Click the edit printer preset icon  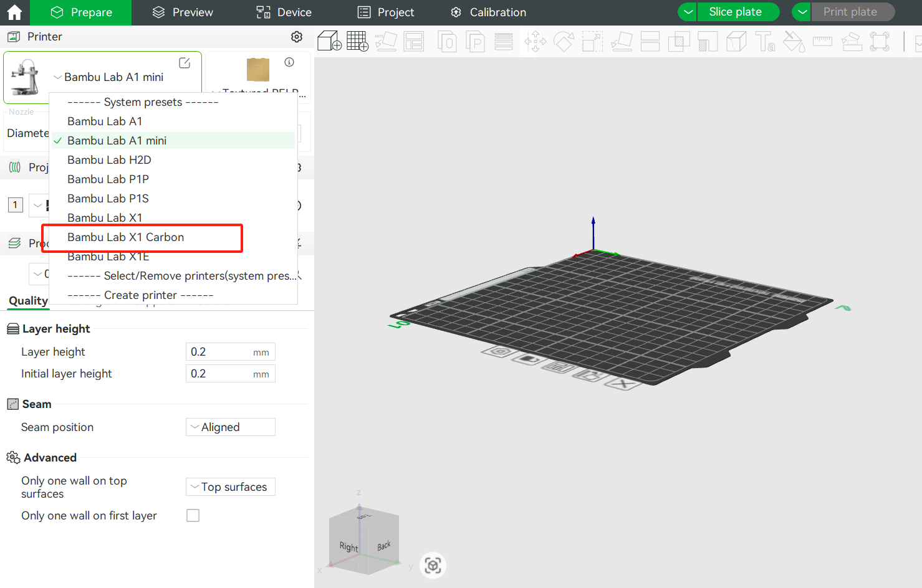pyautogui.click(x=185, y=63)
